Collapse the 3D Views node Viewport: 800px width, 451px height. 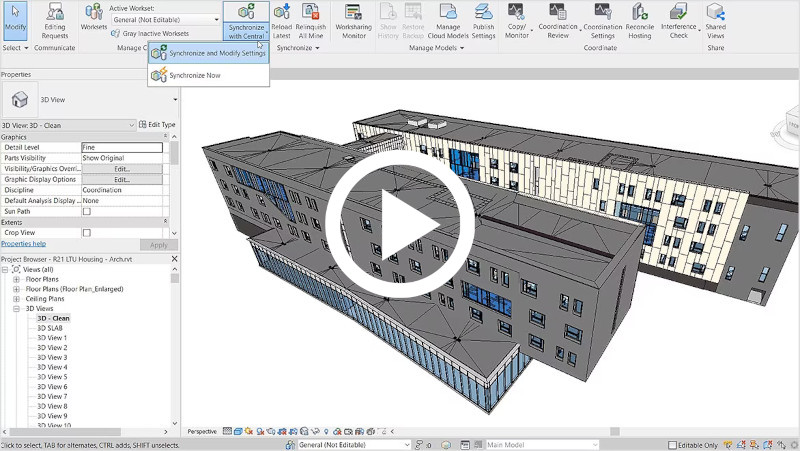click(x=16, y=309)
